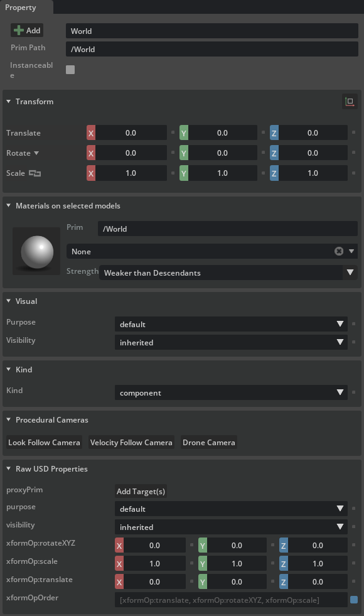Click the transform offset mode icon
The height and width of the screenshot is (616, 364).
point(350,102)
